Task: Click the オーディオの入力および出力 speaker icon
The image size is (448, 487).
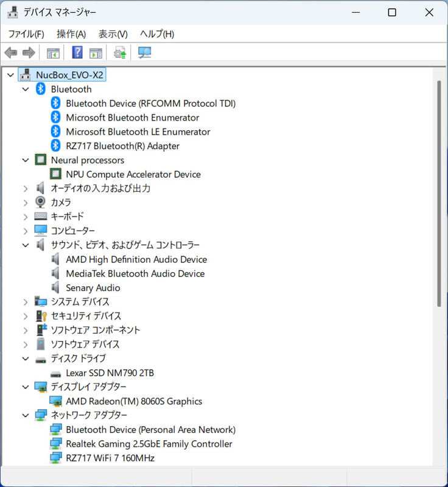Action: point(40,188)
